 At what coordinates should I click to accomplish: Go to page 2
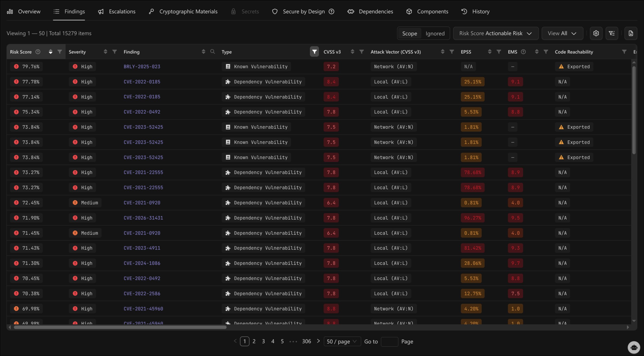pyautogui.click(x=254, y=341)
